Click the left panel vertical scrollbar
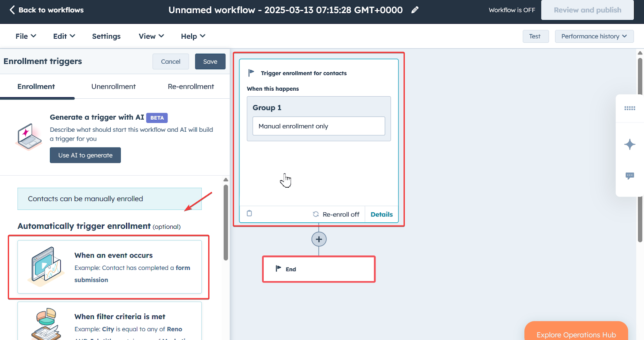Image resolution: width=644 pixels, height=340 pixels. 226,222
